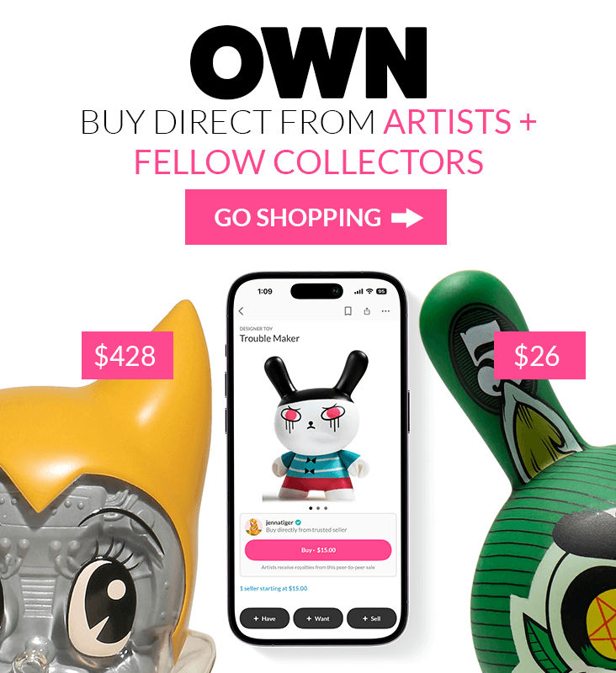Tap the pink Buy $15.00 button
The width and height of the screenshot is (616, 673).
coord(318,550)
